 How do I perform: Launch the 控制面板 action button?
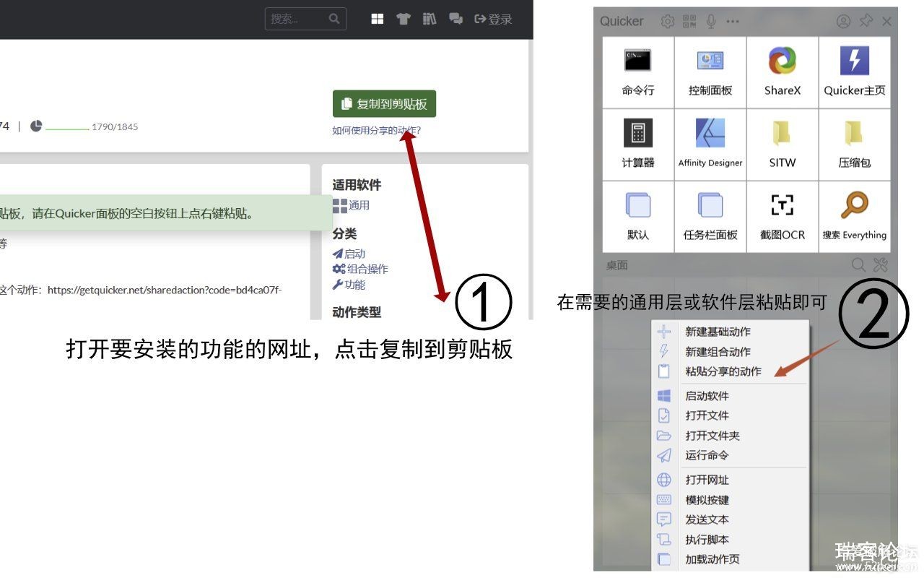point(710,72)
